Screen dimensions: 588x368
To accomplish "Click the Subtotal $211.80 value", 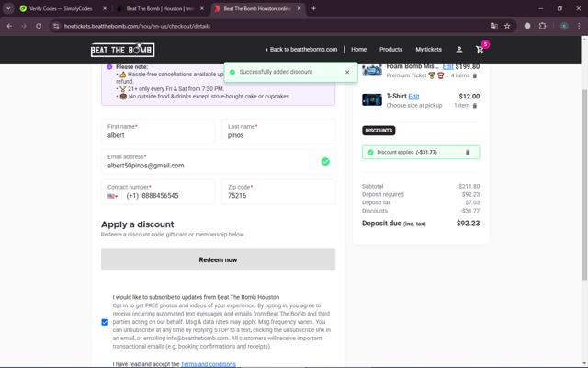I will pyautogui.click(x=469, y=186).
